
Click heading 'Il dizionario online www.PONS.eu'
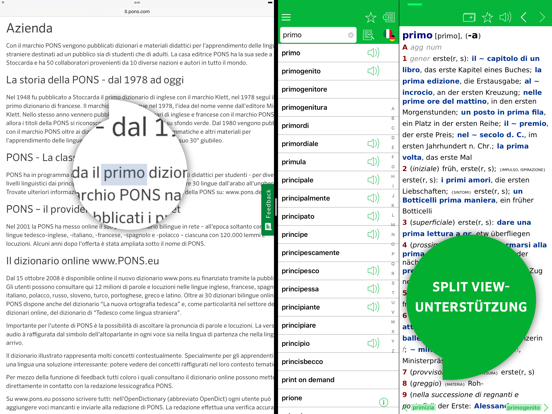(82, 261)
